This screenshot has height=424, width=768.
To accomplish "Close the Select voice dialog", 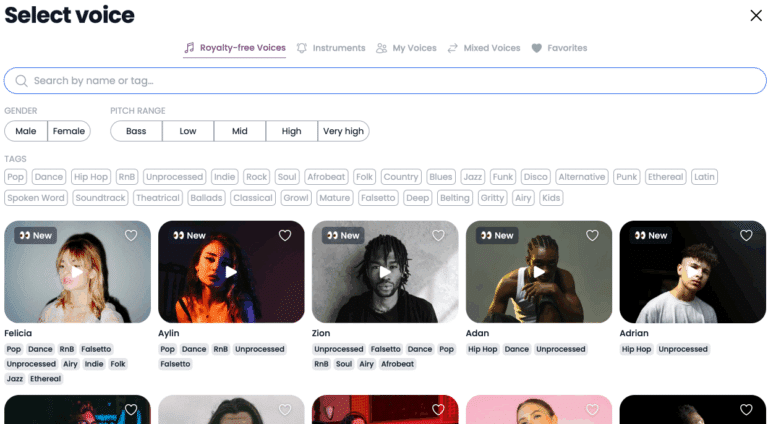I will pos(756,16).
